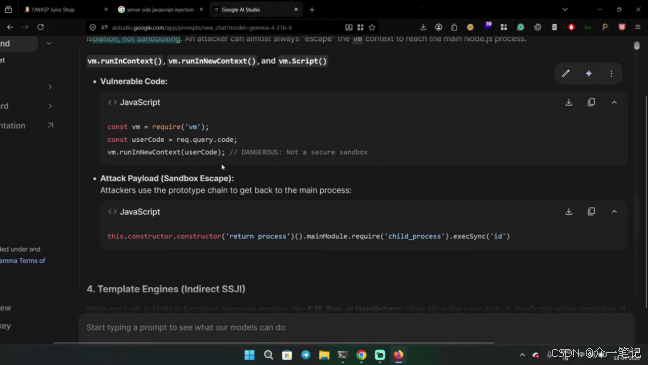The image size is (648, 365).
Task: Expand the sidebar dropdown chevron at top
Action: 49,43
